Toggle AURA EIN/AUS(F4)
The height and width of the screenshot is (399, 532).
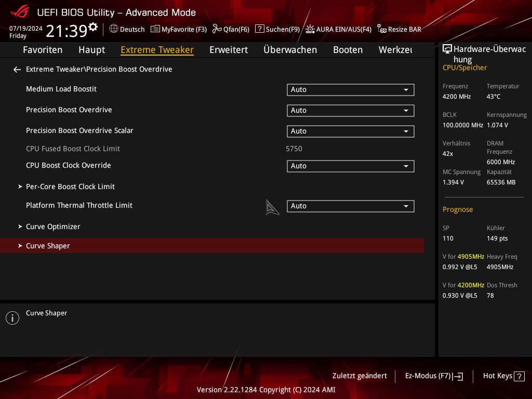(x=344, y=29)
